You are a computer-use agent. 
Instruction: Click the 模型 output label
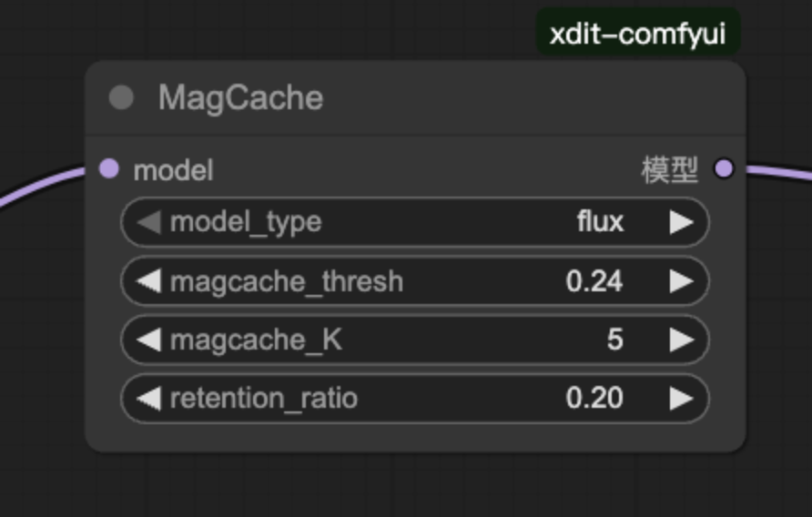(x=669, y=169)
